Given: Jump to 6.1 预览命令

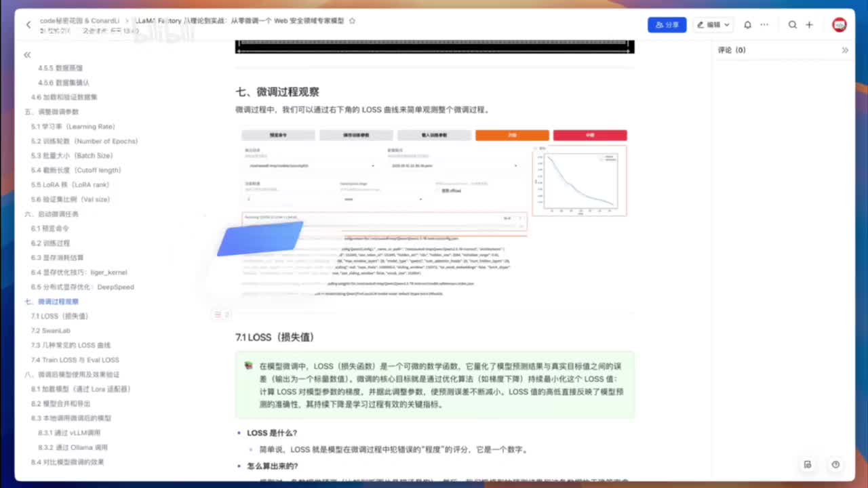Looking at the screenshot, I should 50,228.
